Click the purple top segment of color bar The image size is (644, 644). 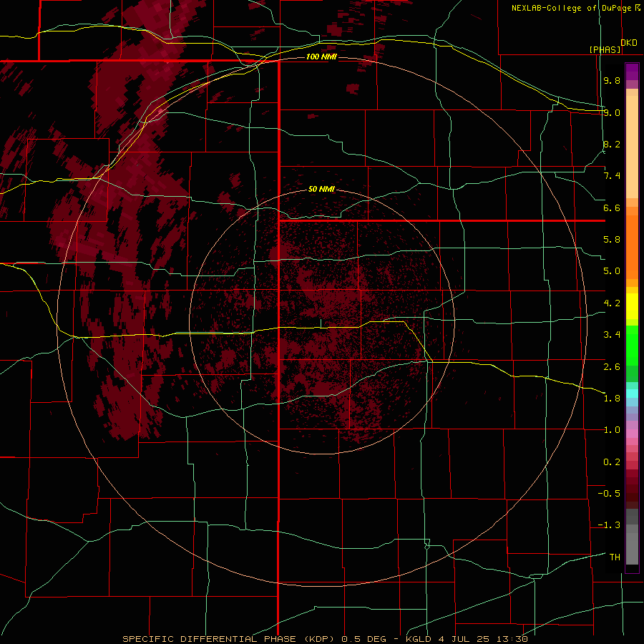coord(632,72)
